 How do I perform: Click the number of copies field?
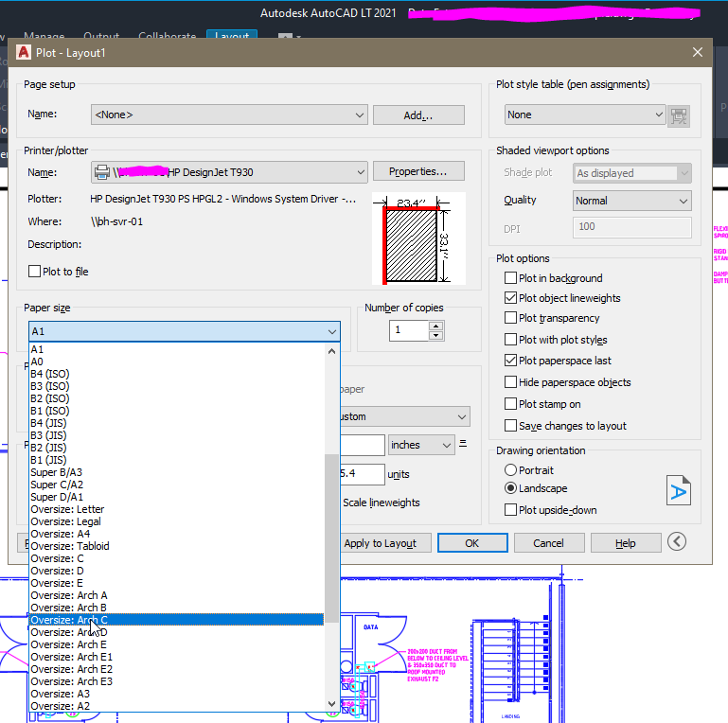(409, 330)
